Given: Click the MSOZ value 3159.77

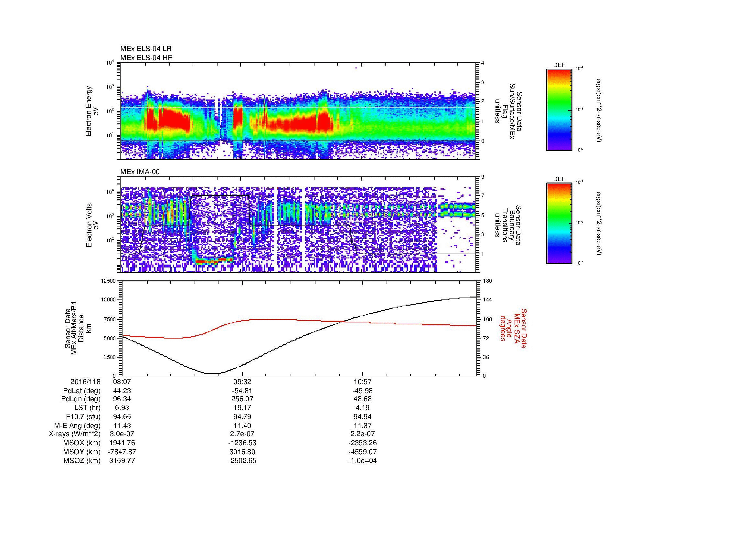Looking at the screenshot, I should point(122,461).
